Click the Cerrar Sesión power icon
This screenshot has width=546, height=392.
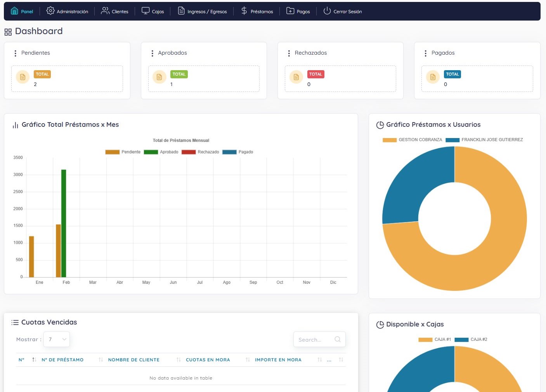click(x=326, y=11)
